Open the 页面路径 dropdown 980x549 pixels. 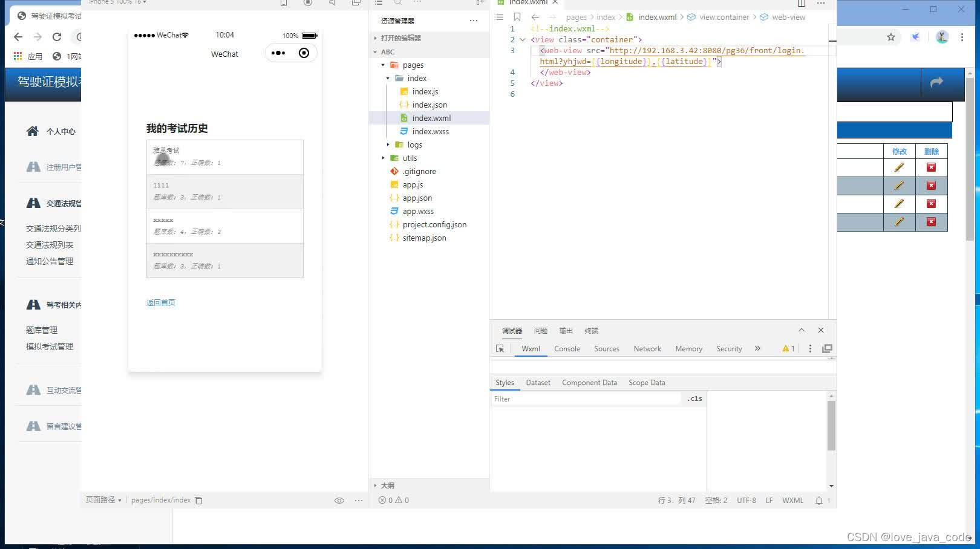point(103,500)
